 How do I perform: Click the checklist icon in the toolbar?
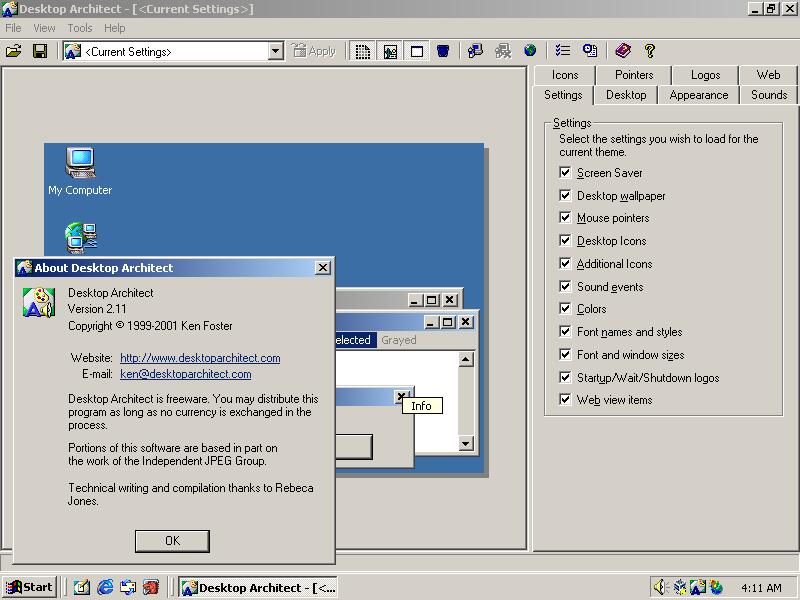[x=563, y=51]
